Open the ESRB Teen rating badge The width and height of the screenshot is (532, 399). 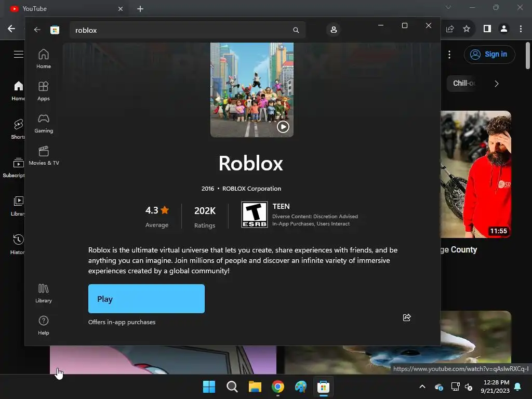255,215
